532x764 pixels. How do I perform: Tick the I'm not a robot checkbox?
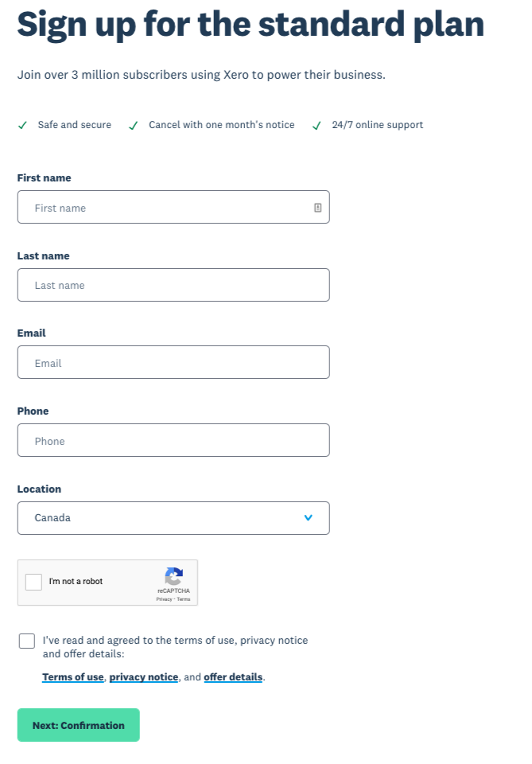[33, 582]
